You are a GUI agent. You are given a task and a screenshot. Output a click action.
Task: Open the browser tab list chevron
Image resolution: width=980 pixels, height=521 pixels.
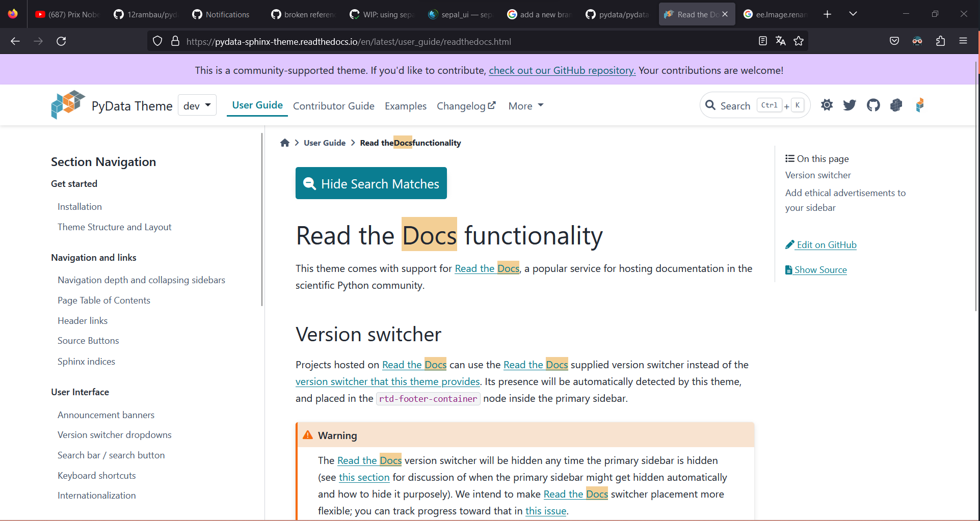coord(853,14)
